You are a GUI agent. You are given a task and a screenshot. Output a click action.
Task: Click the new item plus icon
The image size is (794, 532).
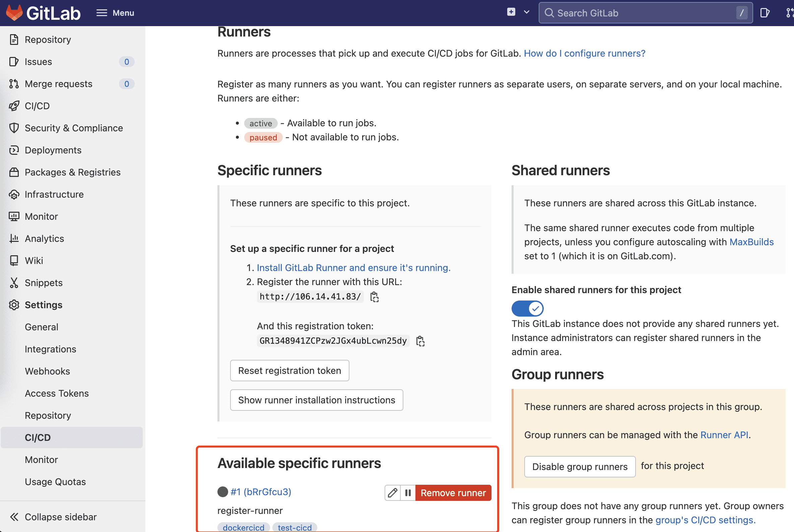click(x=511, y=12)
